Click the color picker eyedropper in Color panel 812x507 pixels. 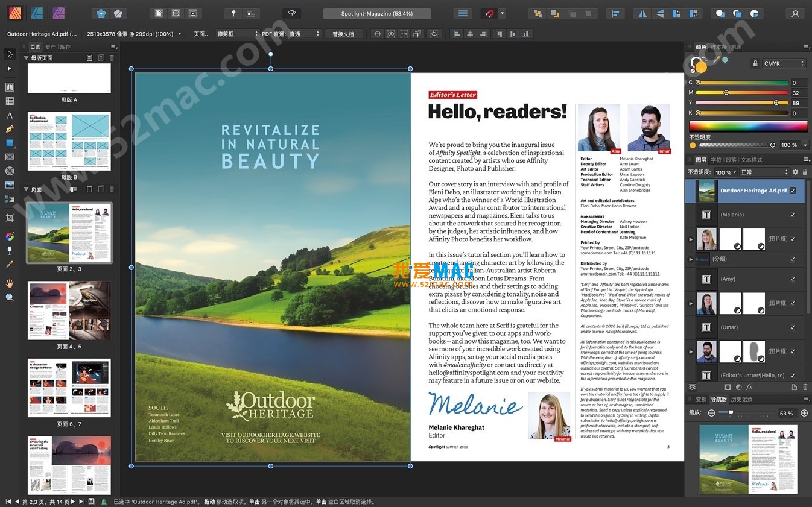[x=717, y=59]
